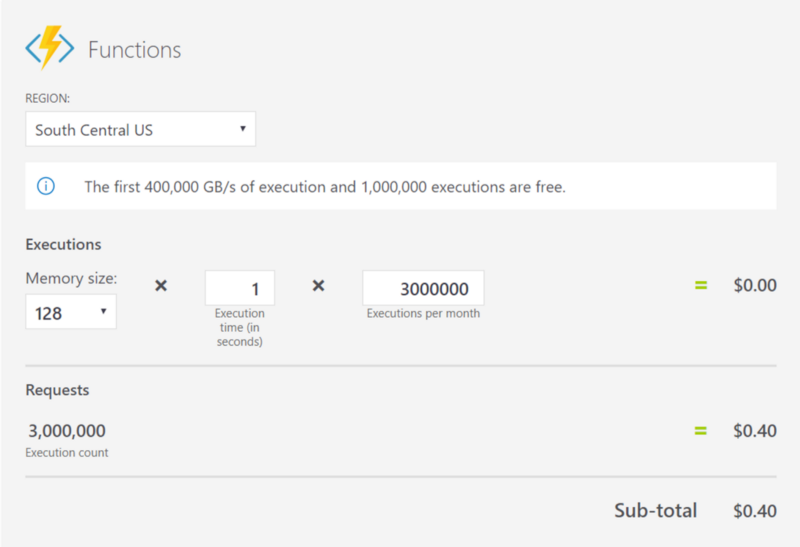Click the green equals sign in Requests row
The height and width of the screenshot is (547, 800).
pos(701,431)
